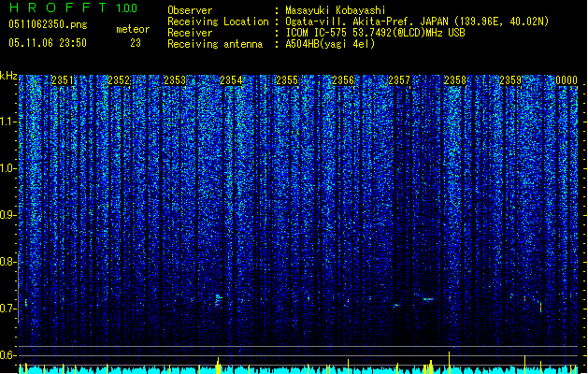Select the Ogata-vill. Akita-Pref. JAPAN location text
This screenshot has height=374, width=588.
pos(417,22)
